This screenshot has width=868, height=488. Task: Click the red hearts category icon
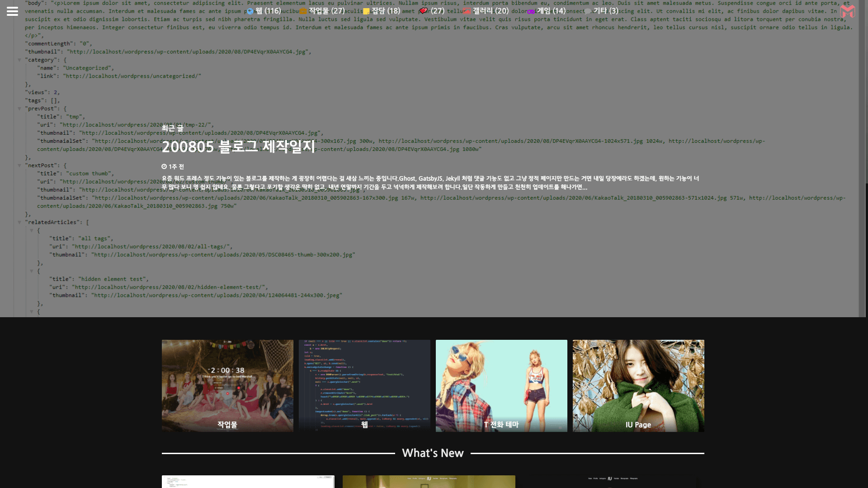click(423, 11)
